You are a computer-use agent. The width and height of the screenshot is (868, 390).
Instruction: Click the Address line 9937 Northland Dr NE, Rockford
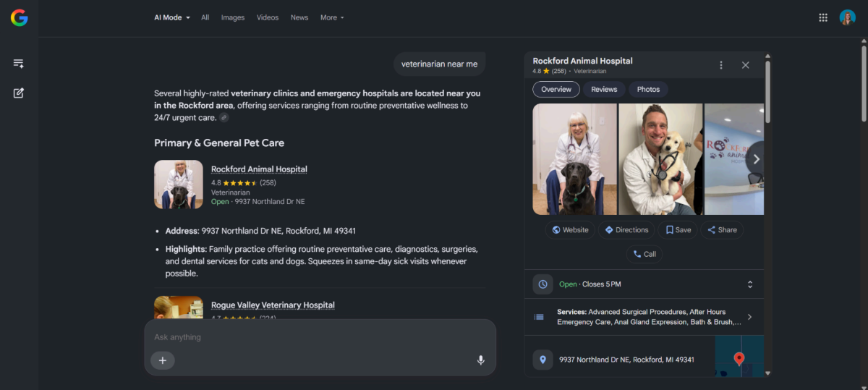coord(260,231)
